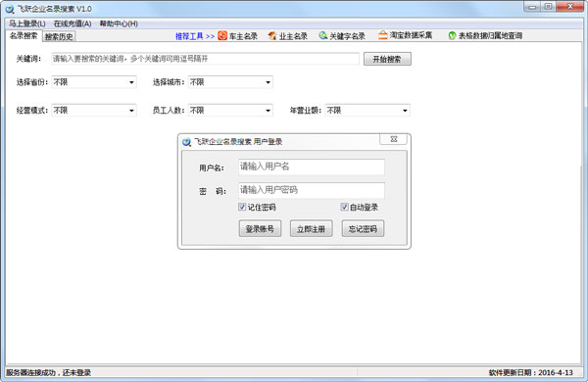
Task: Toggle the 记住密码 checkbox
Action: tap(242, 207)
